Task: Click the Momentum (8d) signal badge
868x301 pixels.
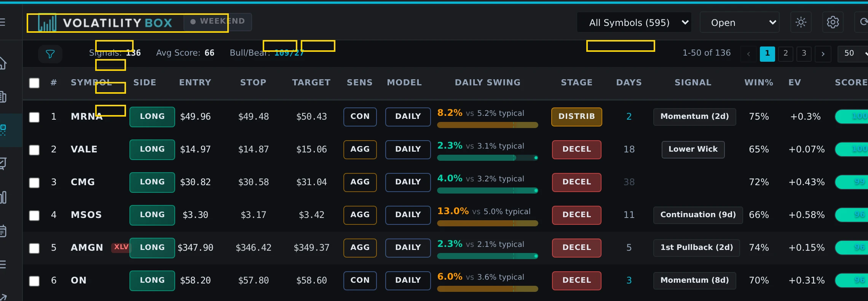Action: (694, 280)
